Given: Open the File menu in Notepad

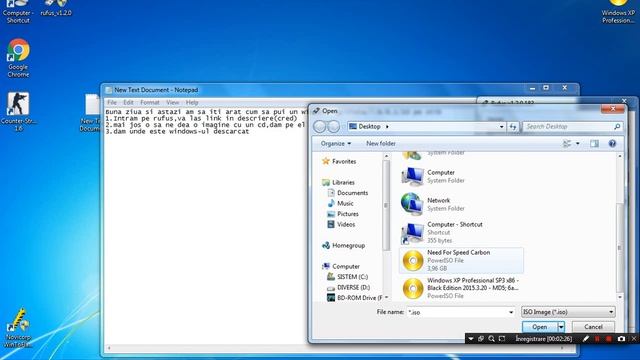Looking at the screenshot, I should (x=112, y=102).
